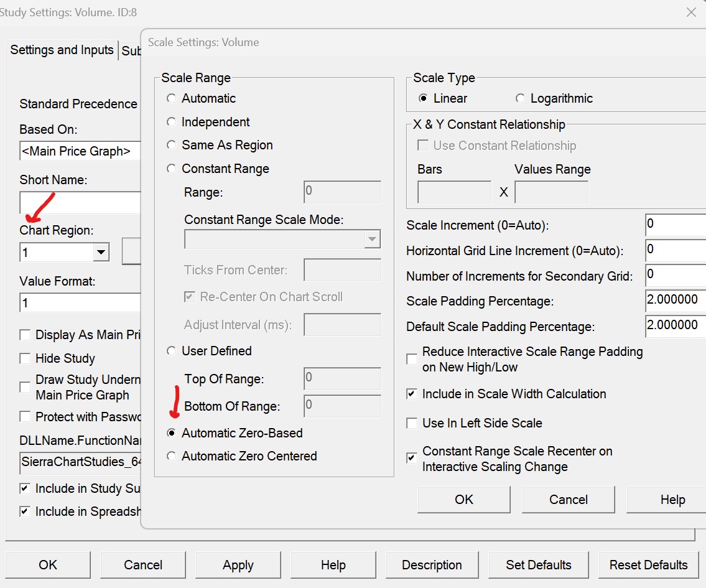Select Same As Region radio button
The width and height of the screenshot is (706, 588).
click(171, 146)
